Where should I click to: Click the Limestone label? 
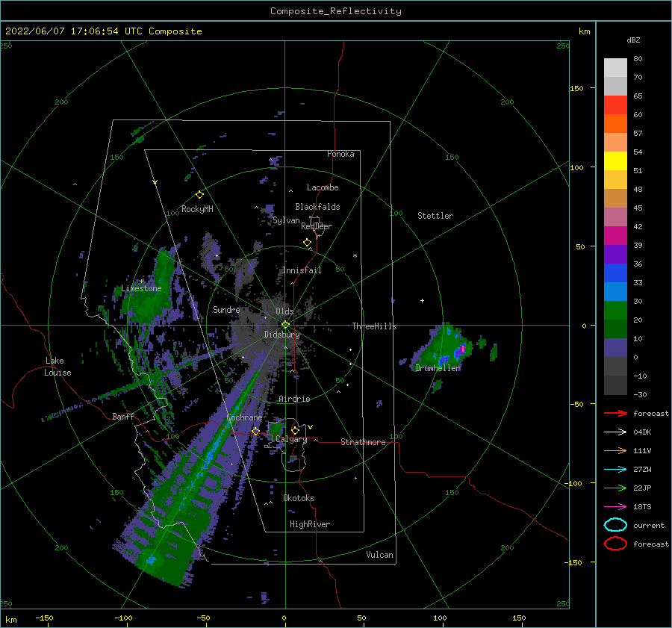[141, 288]
